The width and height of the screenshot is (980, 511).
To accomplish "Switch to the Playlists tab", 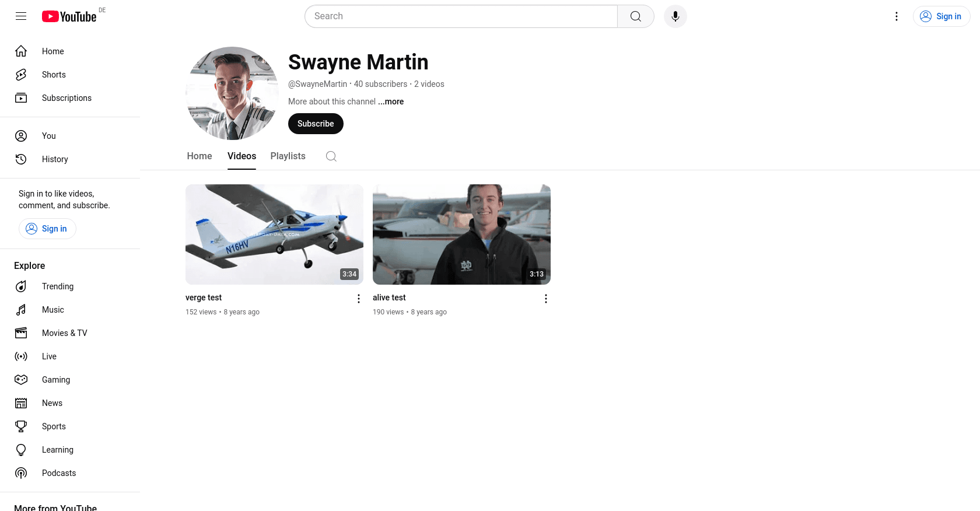I will [288, 156].
